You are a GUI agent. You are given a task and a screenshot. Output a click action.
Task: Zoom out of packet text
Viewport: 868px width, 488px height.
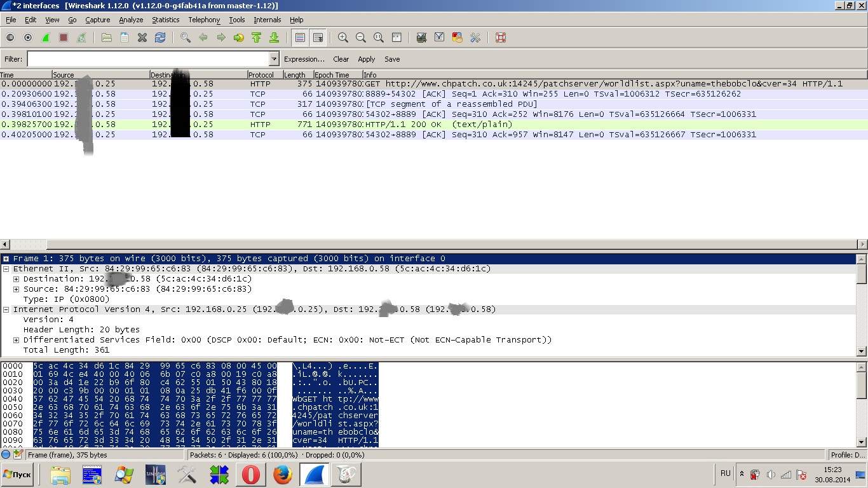(361, 38)
